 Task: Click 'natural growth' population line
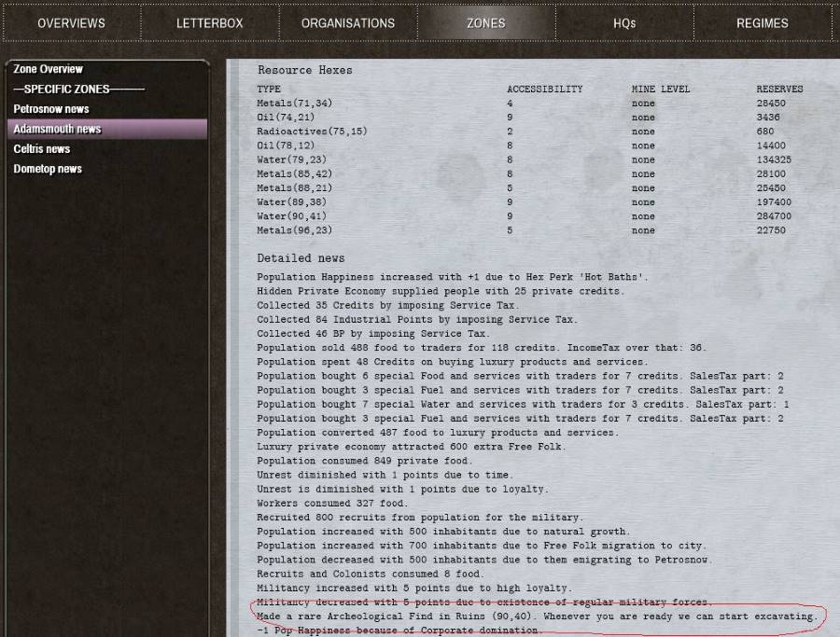point(443,532)
